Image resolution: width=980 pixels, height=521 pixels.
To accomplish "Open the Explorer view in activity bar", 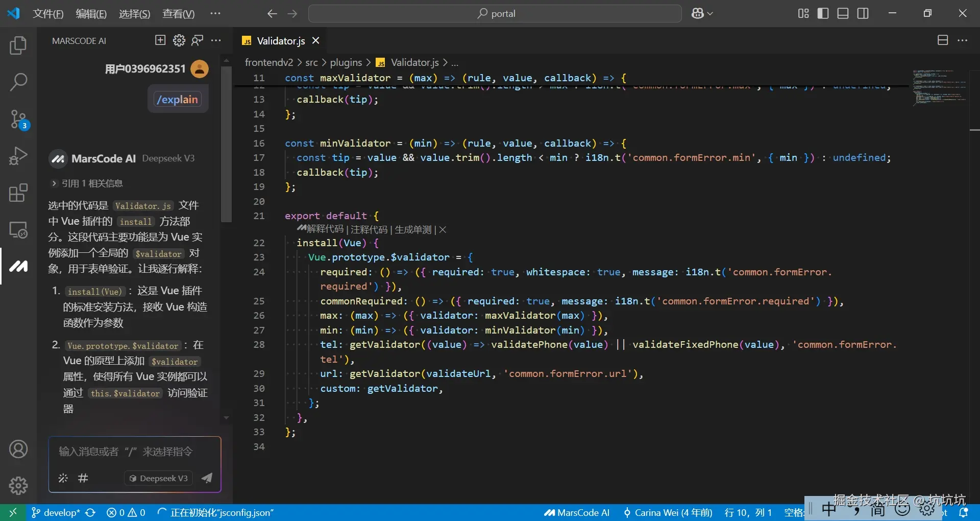I will pyautogui.click(x=18, y=45).
